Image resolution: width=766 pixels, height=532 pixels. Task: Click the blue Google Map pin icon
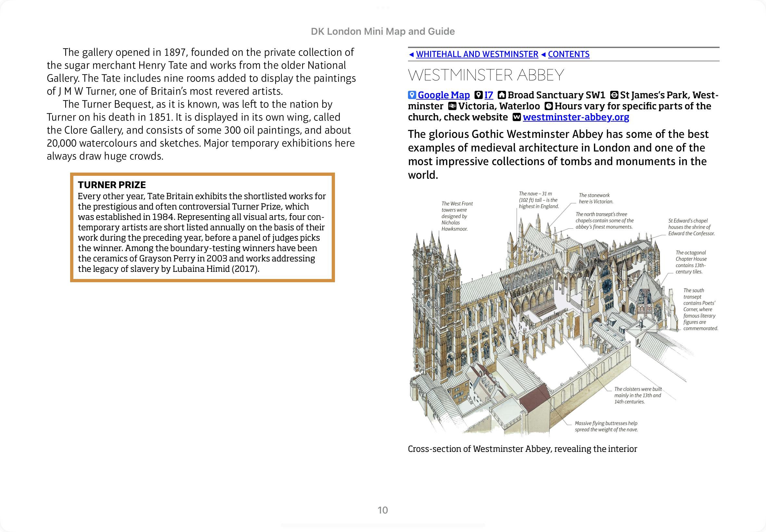[x=412, y=95]
